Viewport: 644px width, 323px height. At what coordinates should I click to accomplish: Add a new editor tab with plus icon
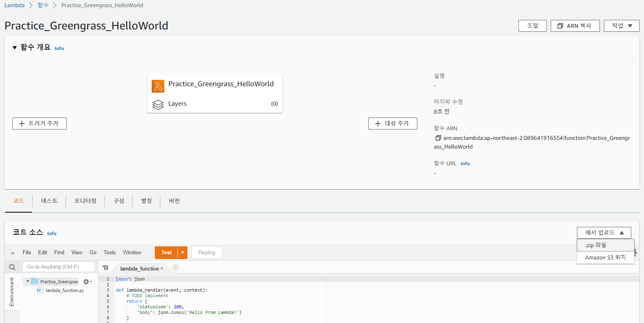click(175, 268)
